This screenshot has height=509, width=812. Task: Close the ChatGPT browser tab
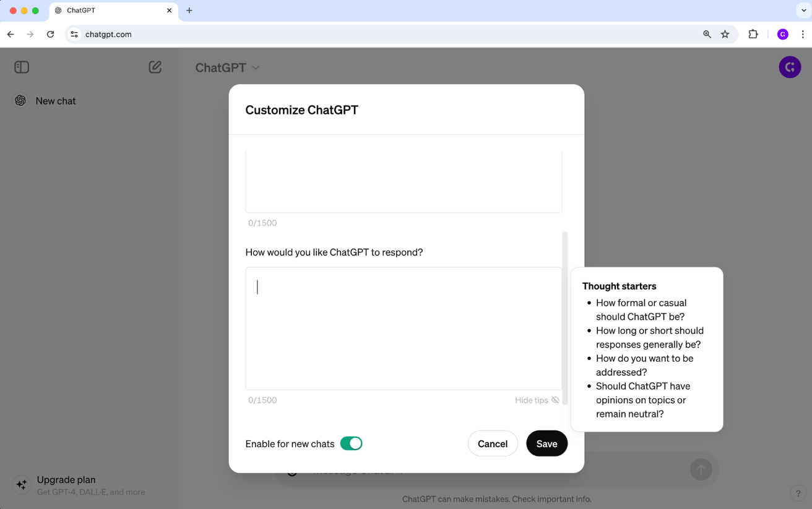click(x=170, y=11)
